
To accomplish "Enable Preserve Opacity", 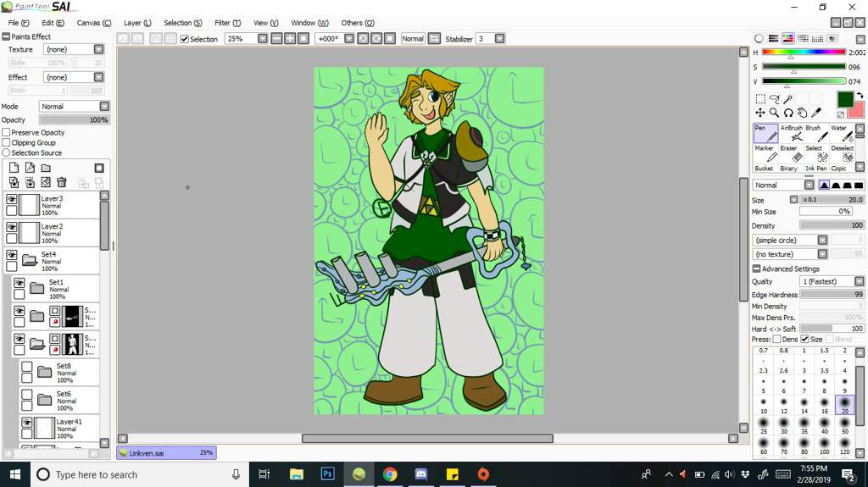I will [x=6, y=132].
